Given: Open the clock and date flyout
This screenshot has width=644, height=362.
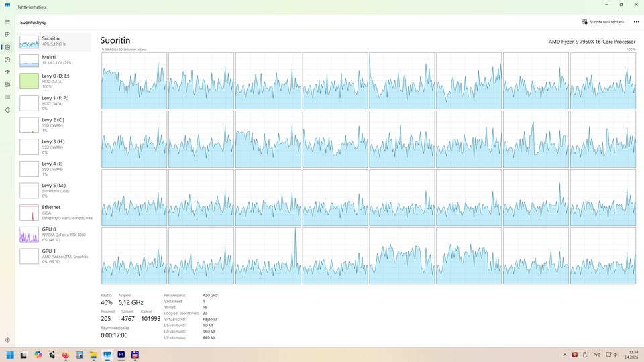Looking at the screenshot, I should [x=633, y=355].
